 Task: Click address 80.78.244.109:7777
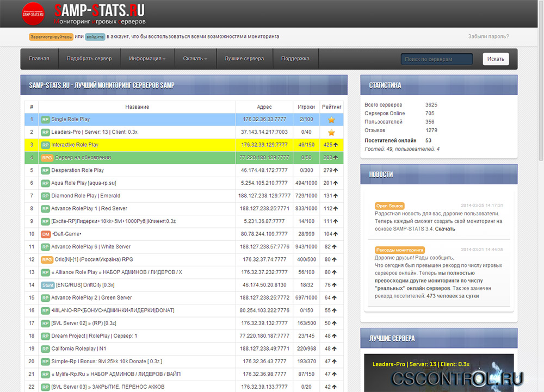(x=264, y=234)
